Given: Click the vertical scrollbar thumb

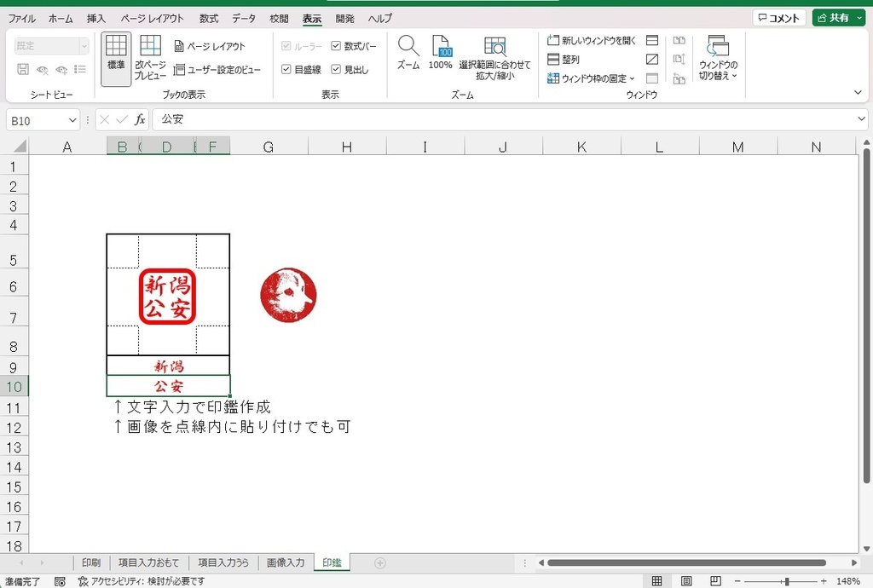Looking at the screenshot, I should coord(866,316).
